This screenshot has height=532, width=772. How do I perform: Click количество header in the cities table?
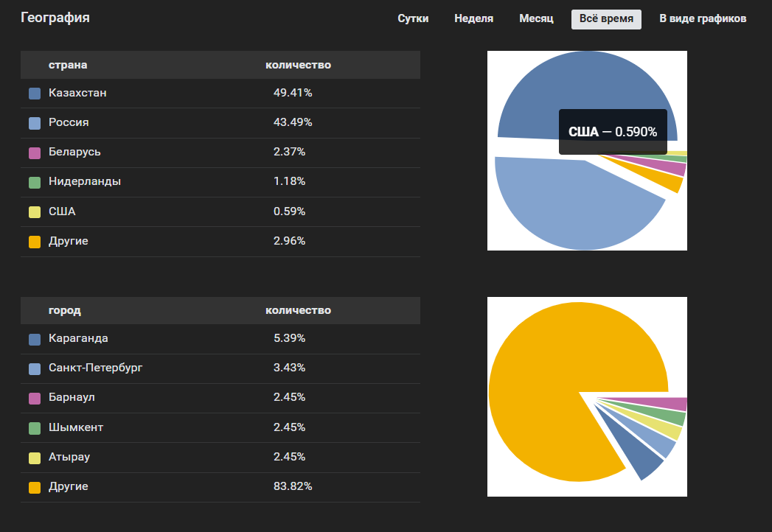tap(299, 310)
